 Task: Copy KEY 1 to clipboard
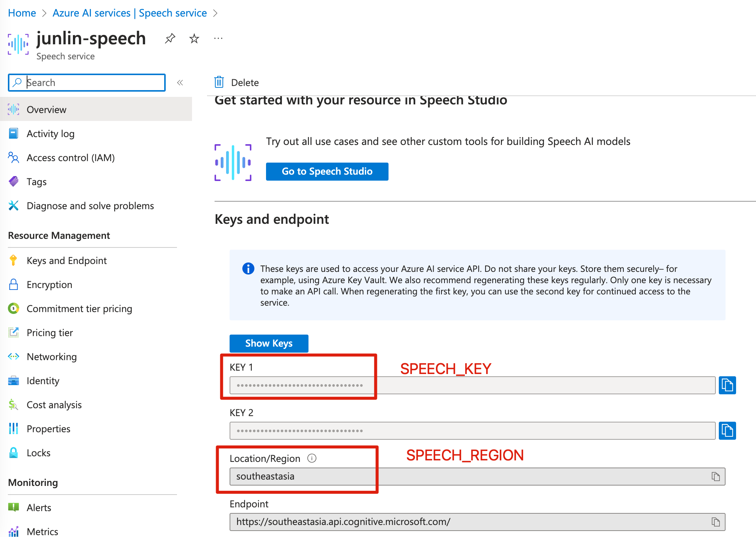coord(727,385)
